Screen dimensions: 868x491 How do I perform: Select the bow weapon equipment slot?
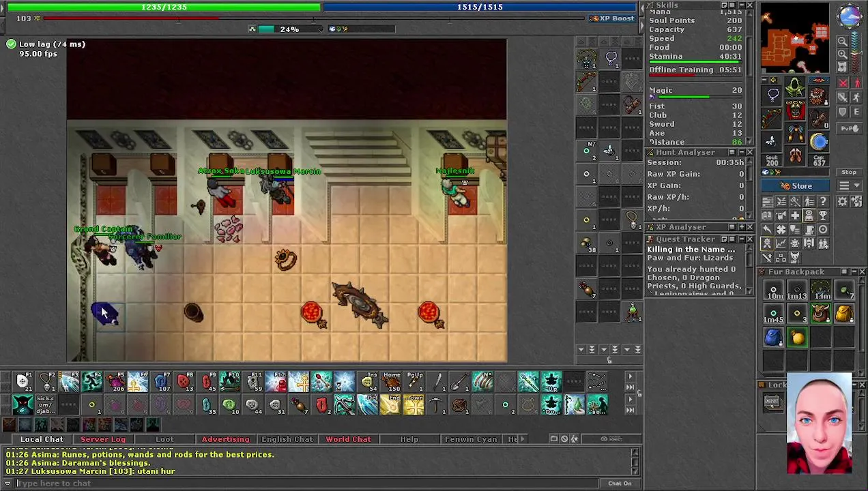point(773,118)
